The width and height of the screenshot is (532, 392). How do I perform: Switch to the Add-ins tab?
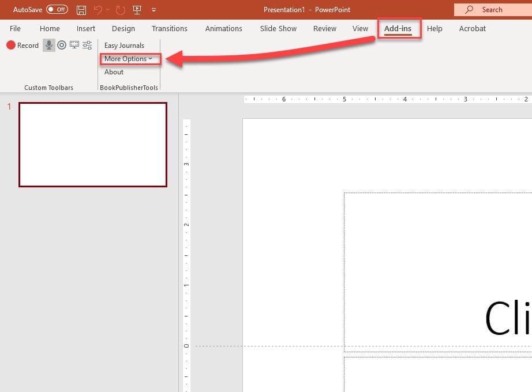(x=398, y=28)
